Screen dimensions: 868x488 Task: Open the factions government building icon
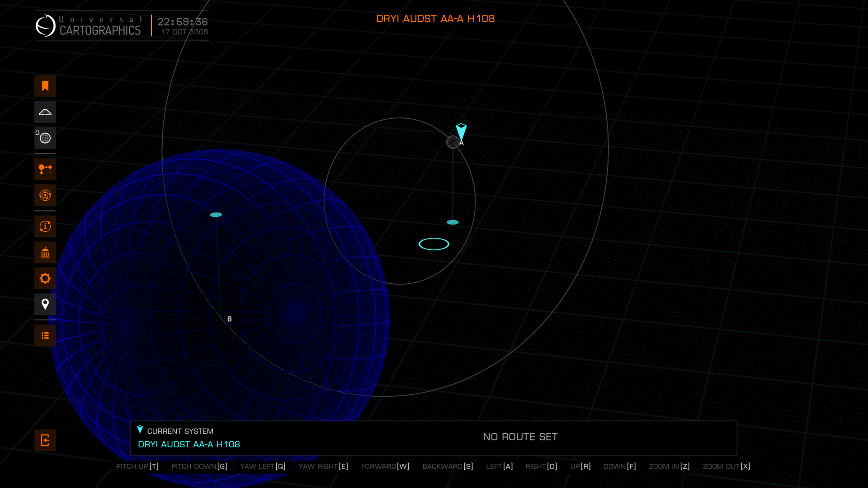click(45, 253)
